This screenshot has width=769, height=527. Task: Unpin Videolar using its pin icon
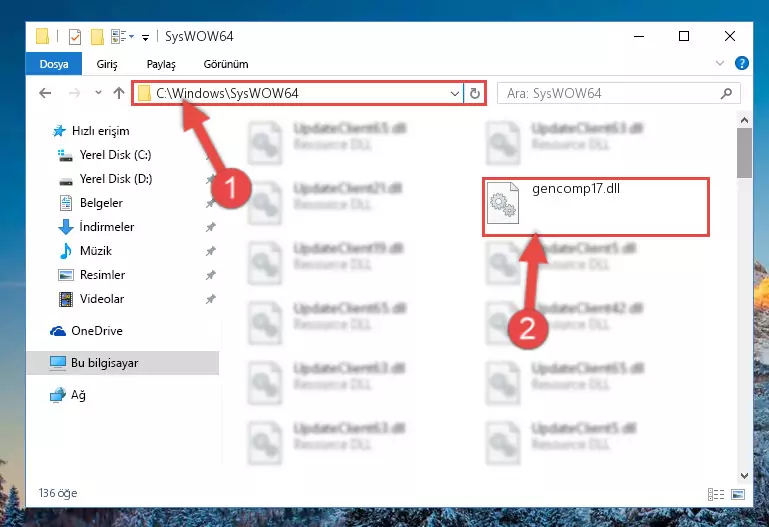[x=210, y=299]
